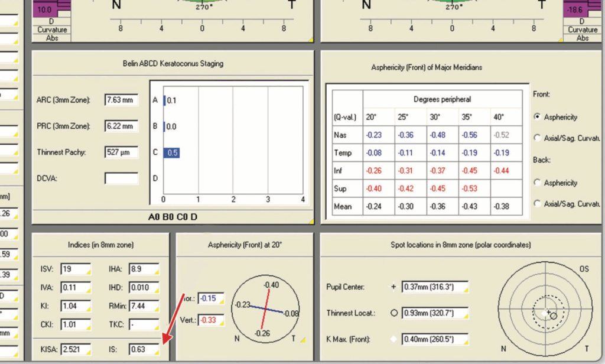Click the Pupil Center plus symbol icon
Image resolution: width=605 pixels, height=364 pixels.
coord(393,287)
